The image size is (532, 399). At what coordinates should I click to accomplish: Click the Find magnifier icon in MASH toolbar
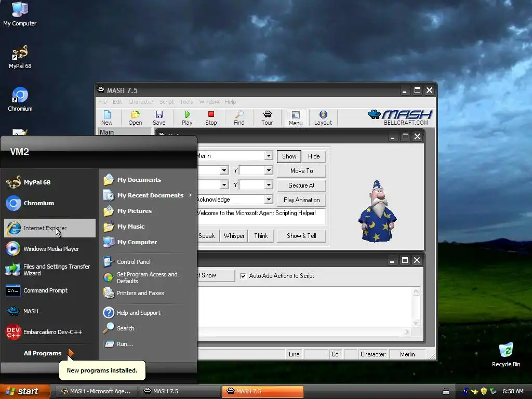click(239, 117)
